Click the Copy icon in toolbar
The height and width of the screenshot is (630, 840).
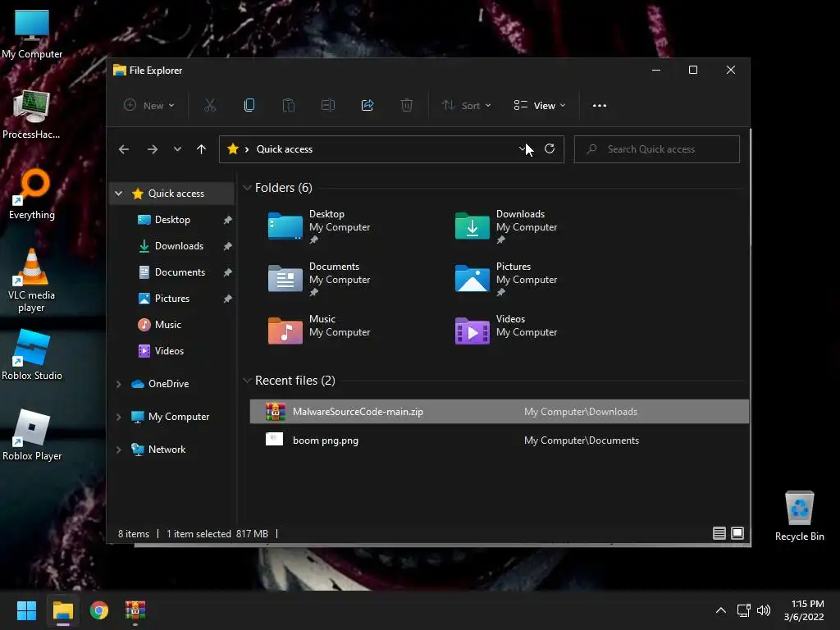[249, 106]
